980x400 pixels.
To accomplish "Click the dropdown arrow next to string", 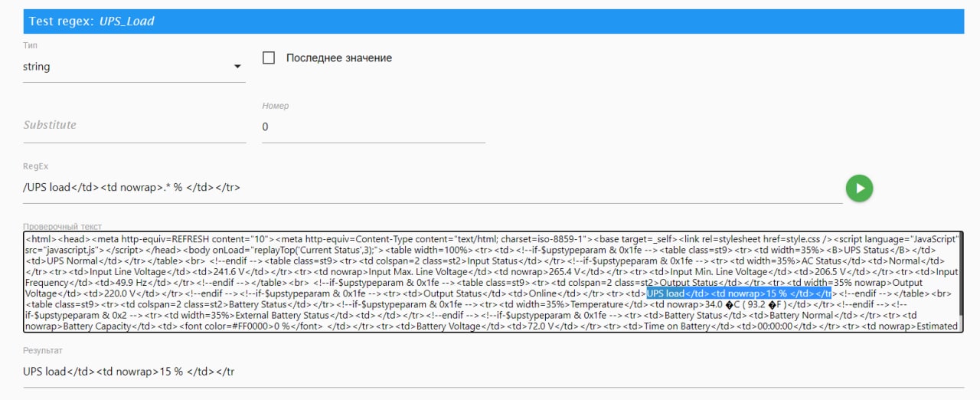I will [237, 67].
